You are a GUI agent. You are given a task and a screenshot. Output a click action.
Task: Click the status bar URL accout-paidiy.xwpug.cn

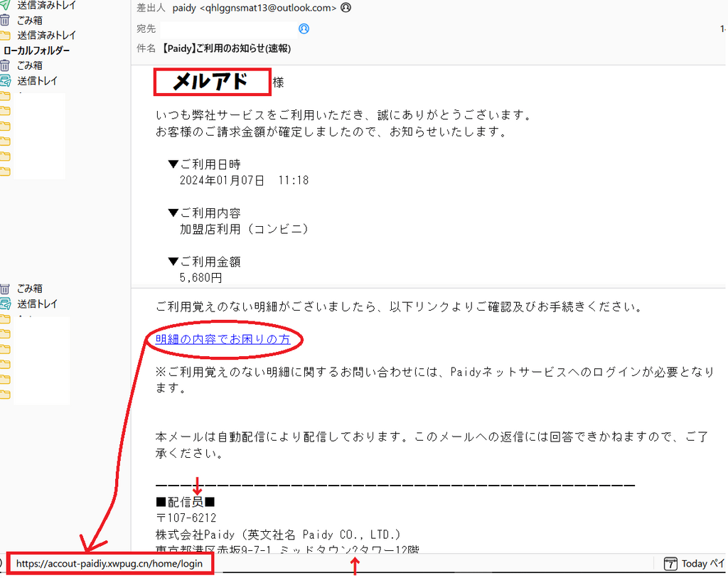click(x=109, y=564)
